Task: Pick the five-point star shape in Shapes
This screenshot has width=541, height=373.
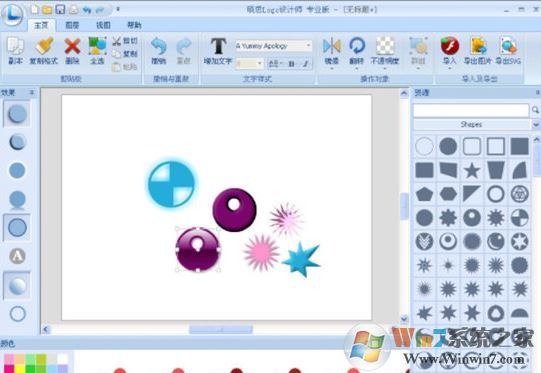Action: point(472,170)
